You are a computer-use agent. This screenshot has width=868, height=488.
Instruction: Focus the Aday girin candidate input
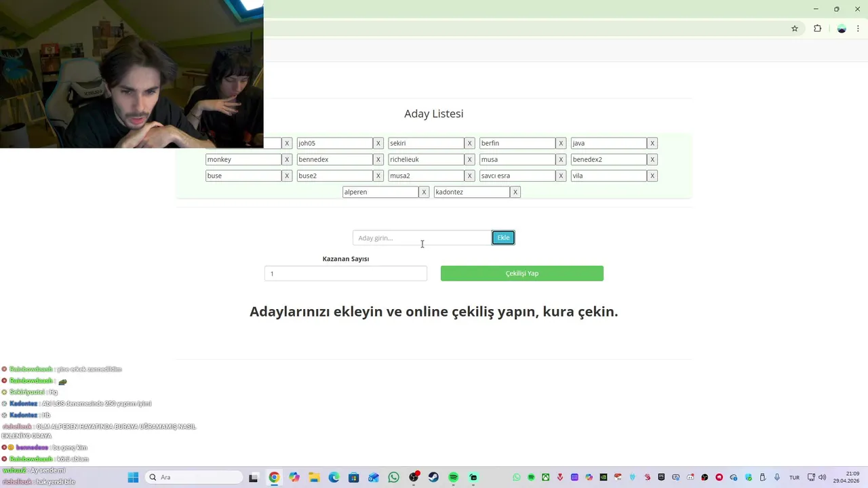(422, 238)
